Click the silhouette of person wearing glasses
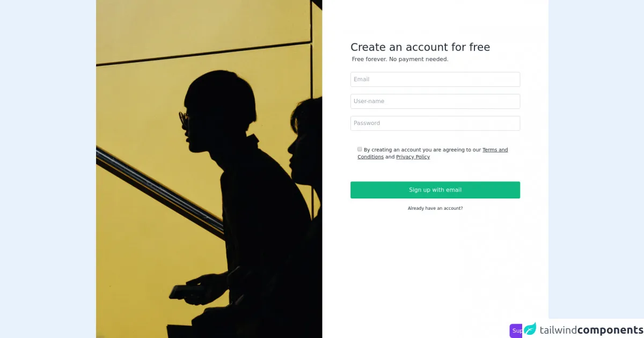Viewport: 644px width, 338px height. click(x=236, y=188)
